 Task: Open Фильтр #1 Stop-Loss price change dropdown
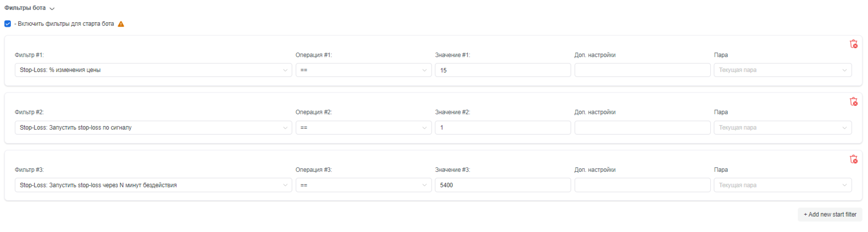pyautogui.click(x=153, y=70)
